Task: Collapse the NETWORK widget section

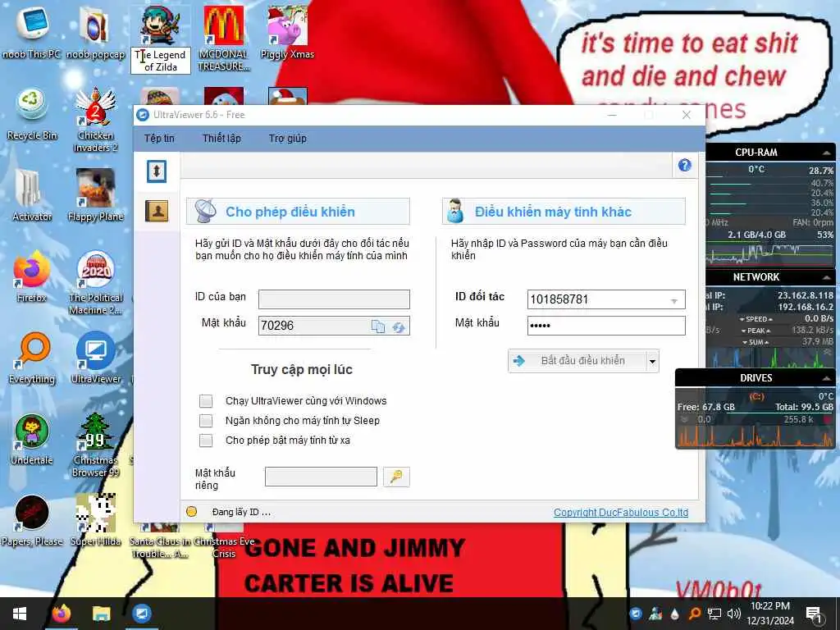Action: click(x=827, y=277)
